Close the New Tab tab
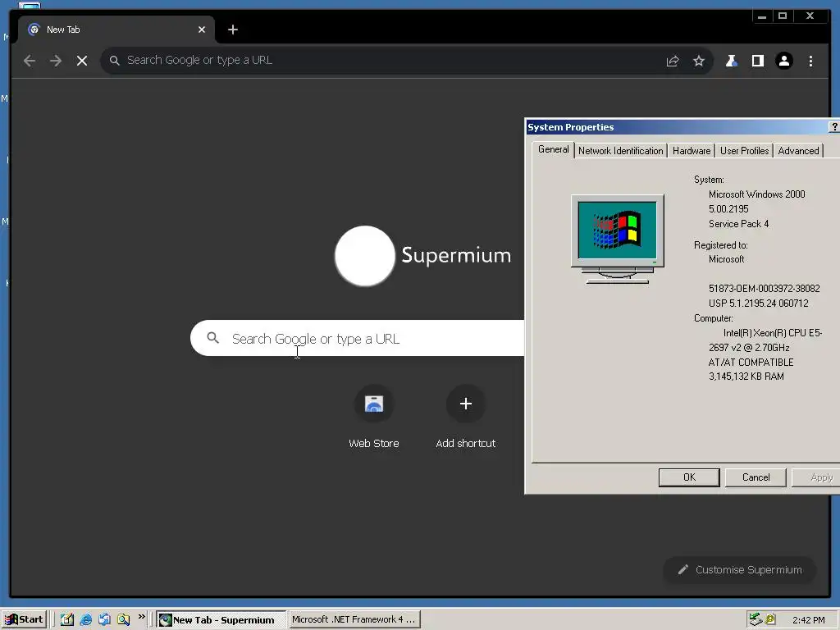 tap(202, 30)
